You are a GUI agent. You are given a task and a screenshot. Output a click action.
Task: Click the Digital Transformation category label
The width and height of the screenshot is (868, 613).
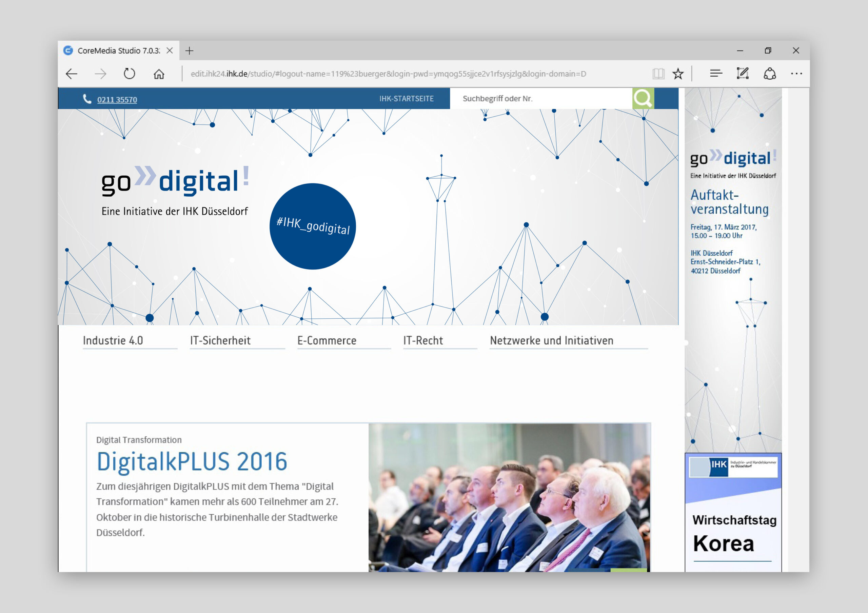pos(139,440)
